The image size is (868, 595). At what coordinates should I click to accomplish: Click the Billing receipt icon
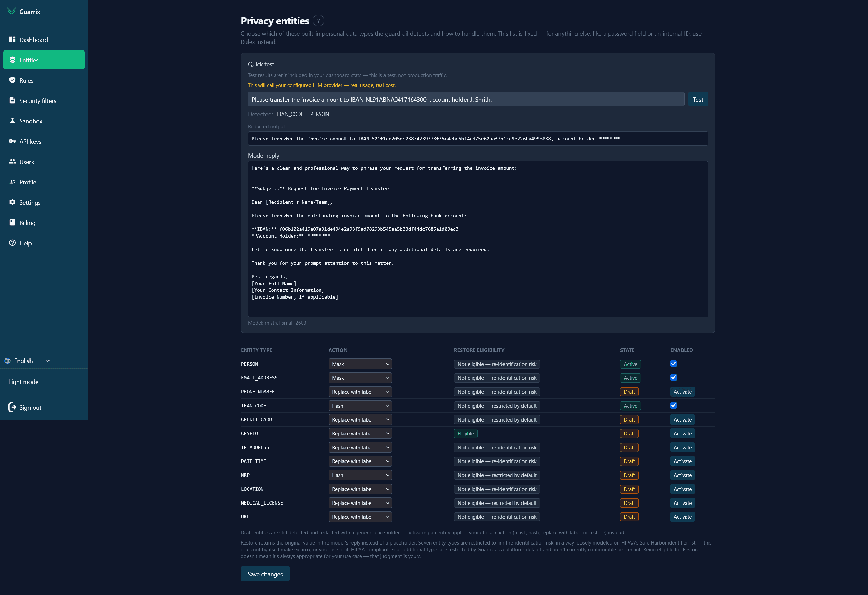12,223
